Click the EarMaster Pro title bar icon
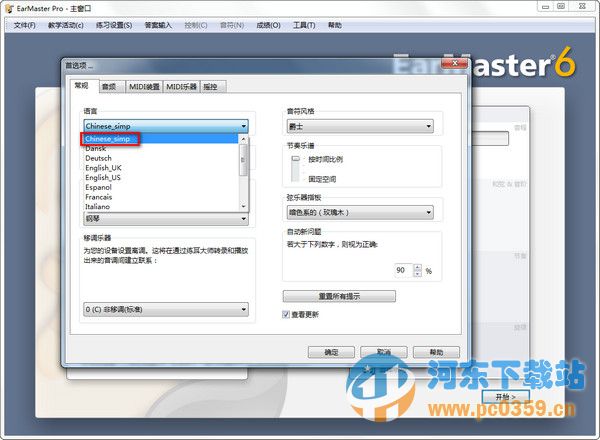This screenshot has height=440, width=600. (9, 8)
